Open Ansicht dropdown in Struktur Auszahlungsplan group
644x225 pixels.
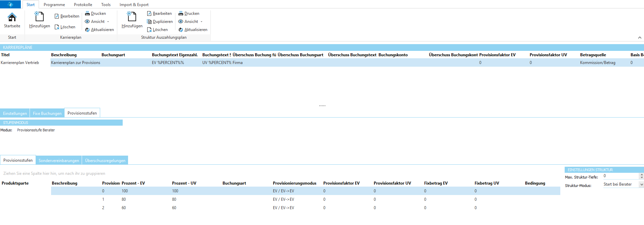tap(191, 22)
